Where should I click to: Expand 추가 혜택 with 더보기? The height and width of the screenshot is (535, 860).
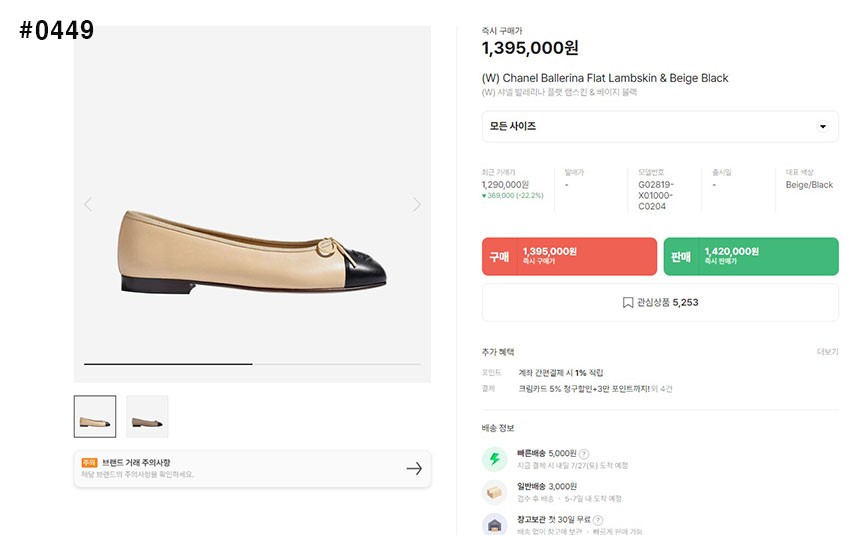[x=827, y=352]
